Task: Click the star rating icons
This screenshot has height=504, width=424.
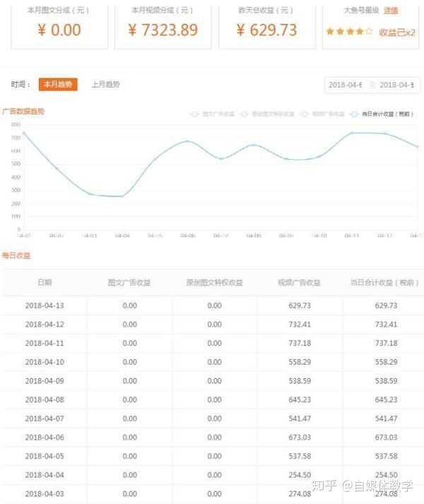Action: tap(349, 32)
